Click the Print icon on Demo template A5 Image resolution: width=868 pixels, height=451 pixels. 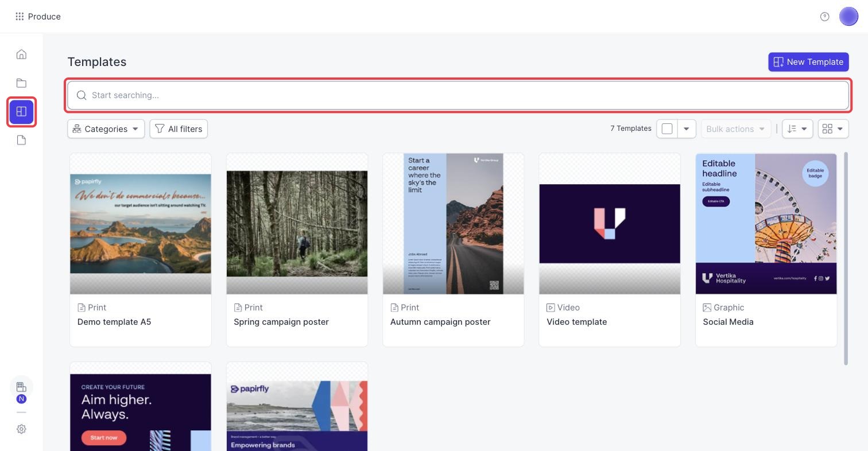82,308
